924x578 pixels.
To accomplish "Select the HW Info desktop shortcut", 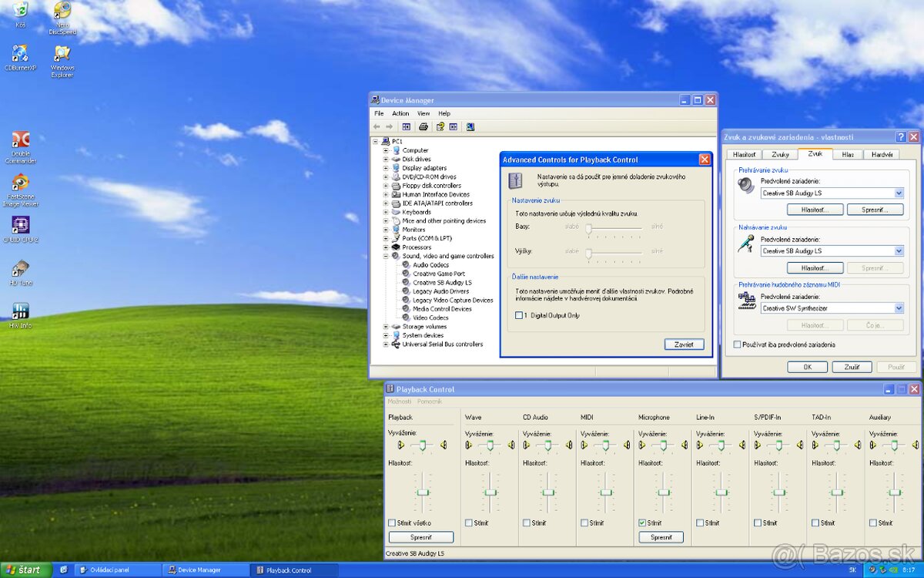I will 21,315.
